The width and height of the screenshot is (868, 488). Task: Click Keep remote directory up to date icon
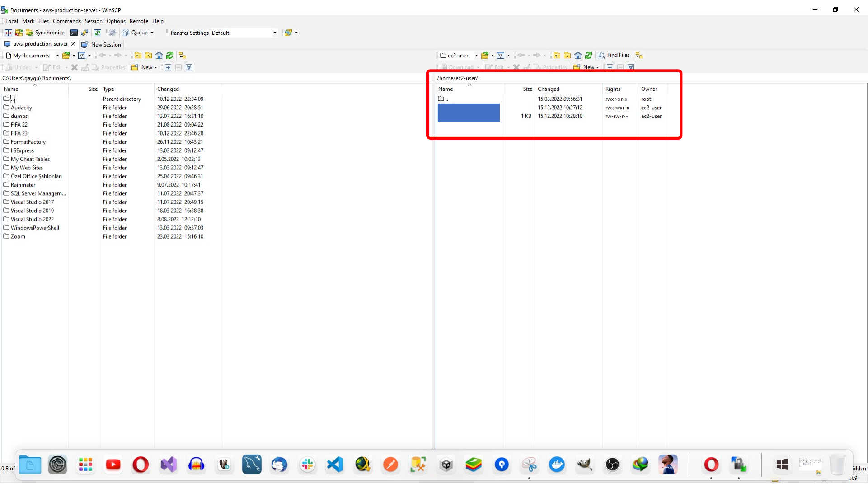[98, 33]
